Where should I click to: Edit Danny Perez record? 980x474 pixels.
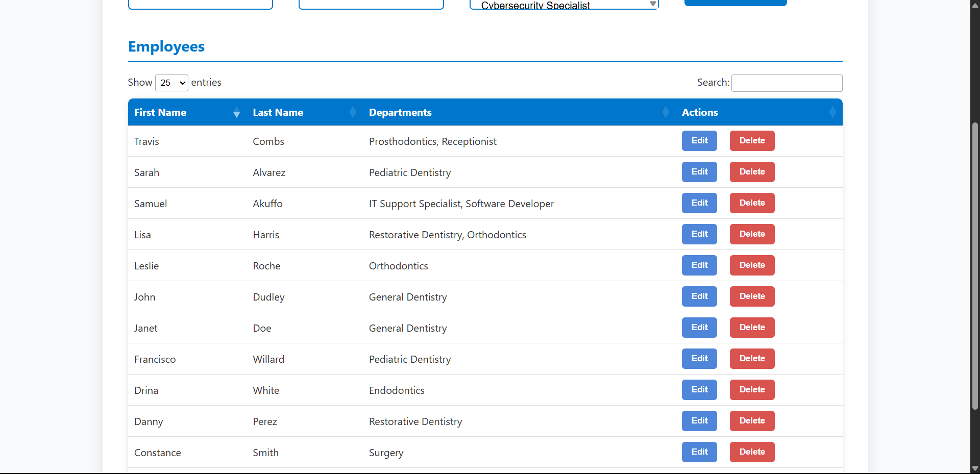pyautogui.click(x=699, y=421)
